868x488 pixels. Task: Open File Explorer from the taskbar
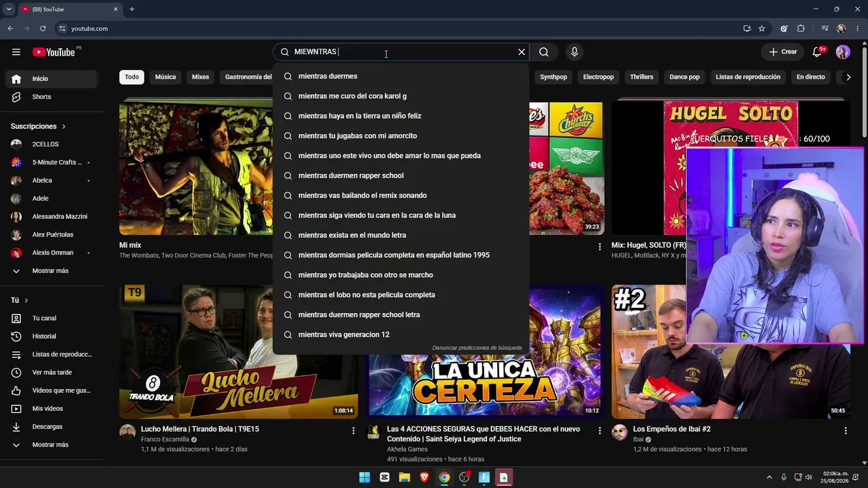click(x=404, y=477)
